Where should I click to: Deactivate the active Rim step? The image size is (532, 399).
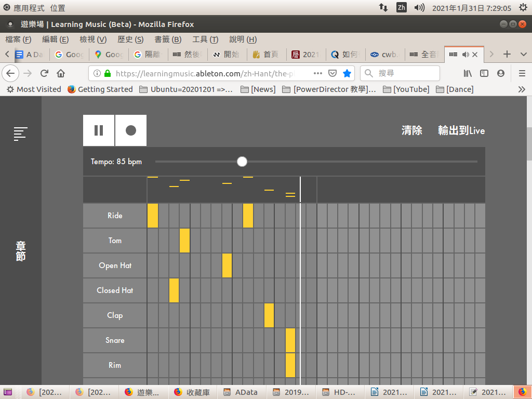pyautogui.click(x=290, y=365)
